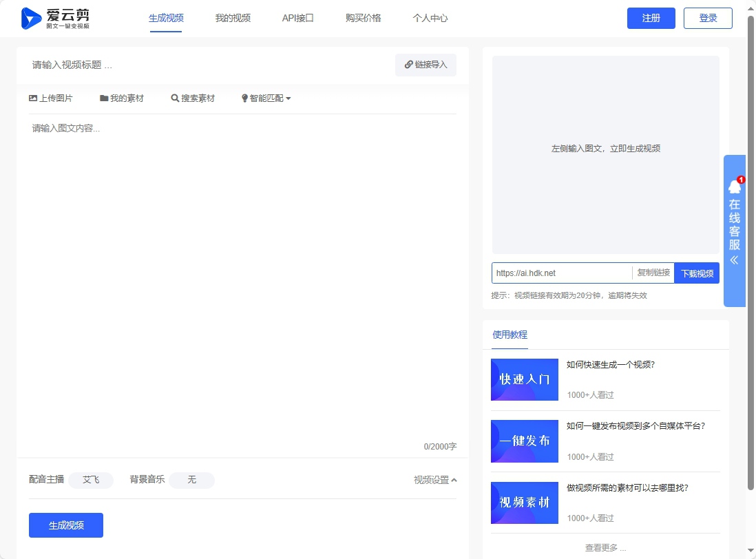Image resolution: width=756 pixels, height=559 pixels.
Task: Switch to 我的视频 tab
Action: [233, 19]
